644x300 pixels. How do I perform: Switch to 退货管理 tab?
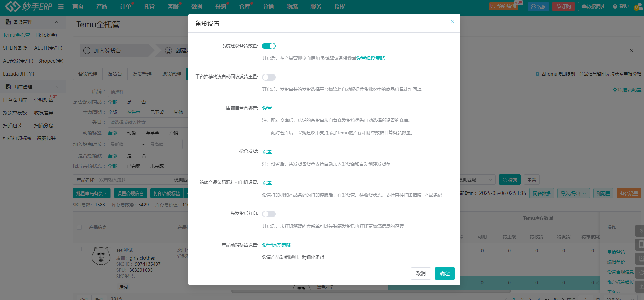coord(172,74)
